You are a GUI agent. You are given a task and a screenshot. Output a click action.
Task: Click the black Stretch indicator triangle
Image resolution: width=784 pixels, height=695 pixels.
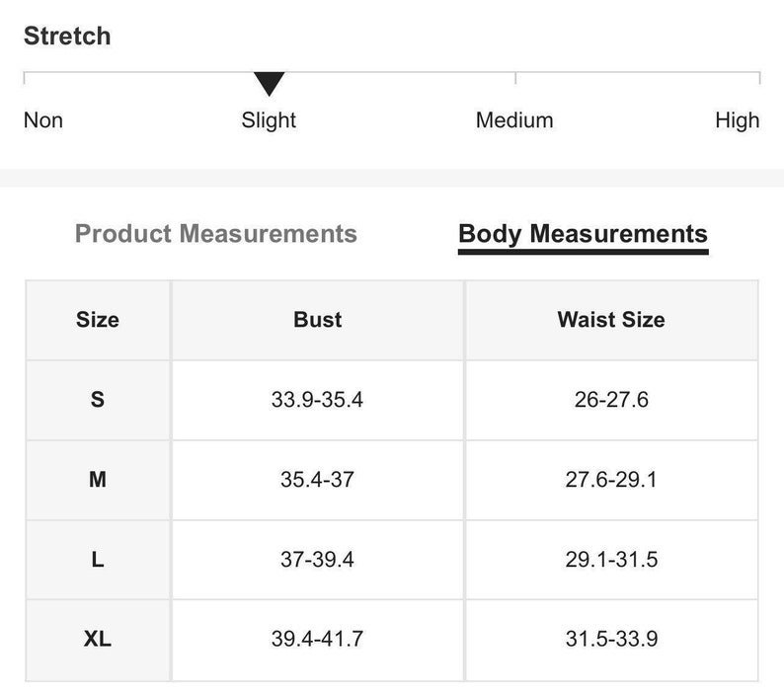269,84
